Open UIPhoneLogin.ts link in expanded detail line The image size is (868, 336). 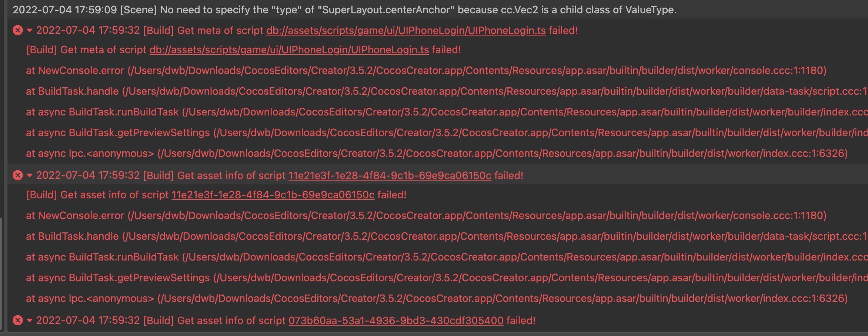point(289,50)
